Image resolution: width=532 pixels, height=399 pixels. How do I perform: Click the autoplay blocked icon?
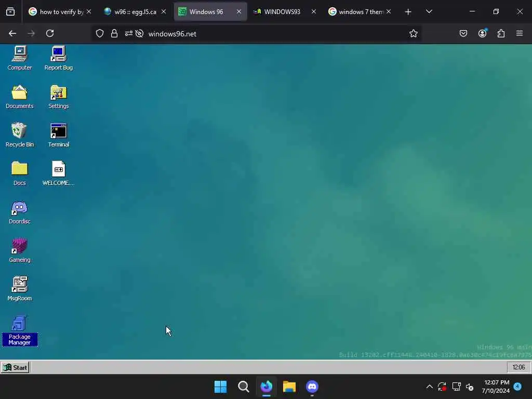click(x=139, y=34)
